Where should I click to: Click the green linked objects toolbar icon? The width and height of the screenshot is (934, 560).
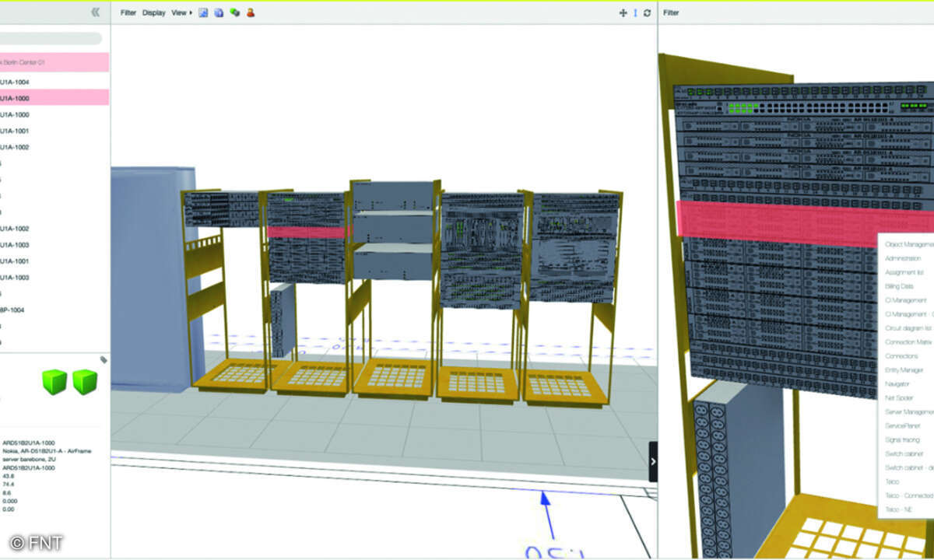235,12
